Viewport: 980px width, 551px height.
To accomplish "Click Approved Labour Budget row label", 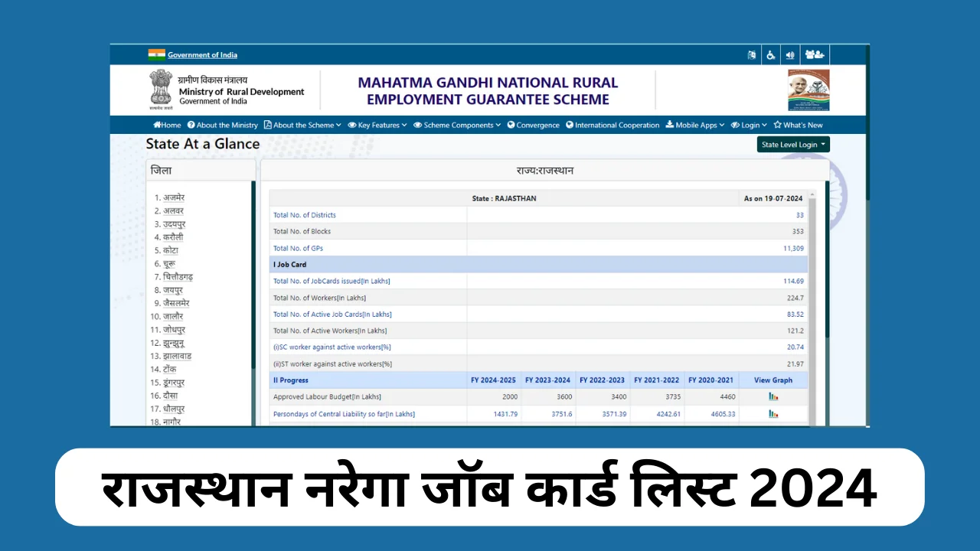I will [x=327, y=396].
